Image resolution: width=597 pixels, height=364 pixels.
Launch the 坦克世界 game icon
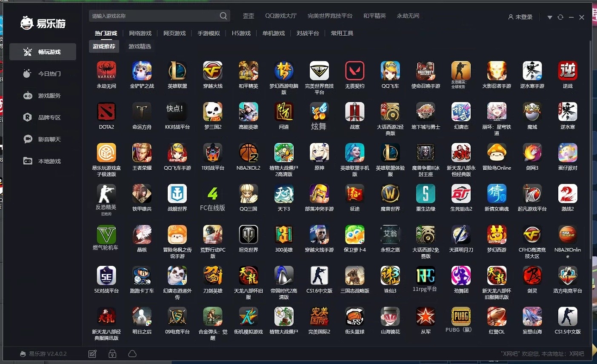249,235
